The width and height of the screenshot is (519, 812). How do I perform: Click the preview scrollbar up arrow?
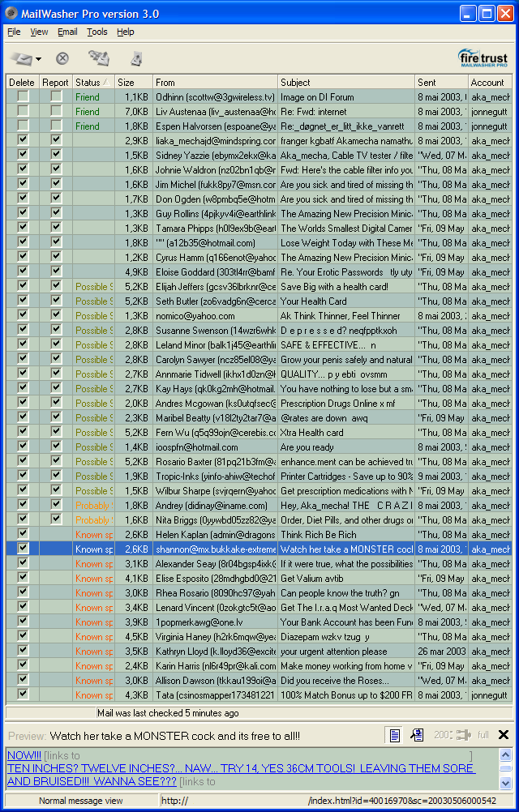pyautogui.click(x=505, y=755)
